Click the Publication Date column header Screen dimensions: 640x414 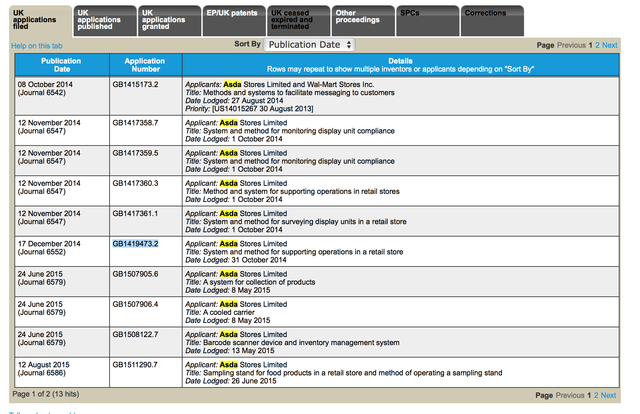(62, 65)
